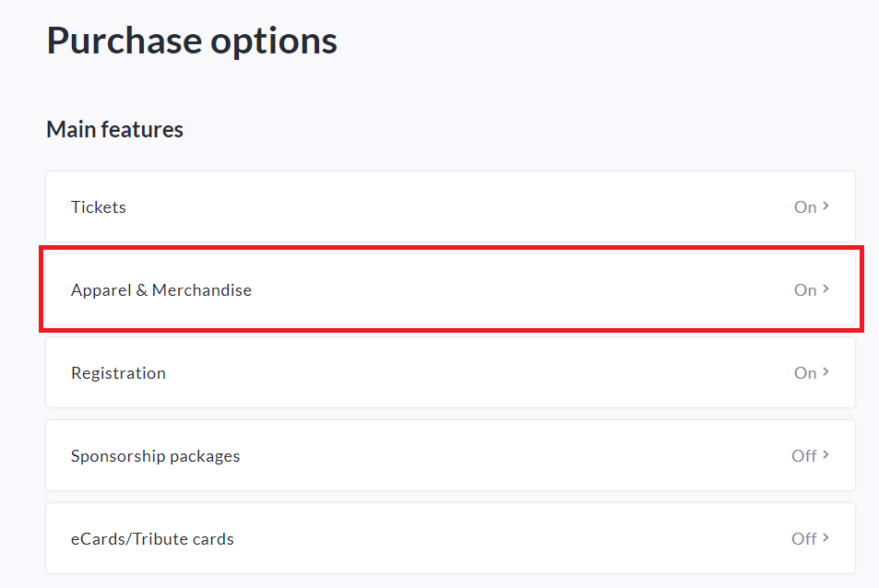Expand Sponsorship packages via its chevron
The height and width of the screenshot is (588, 879).
coord(826,455)
